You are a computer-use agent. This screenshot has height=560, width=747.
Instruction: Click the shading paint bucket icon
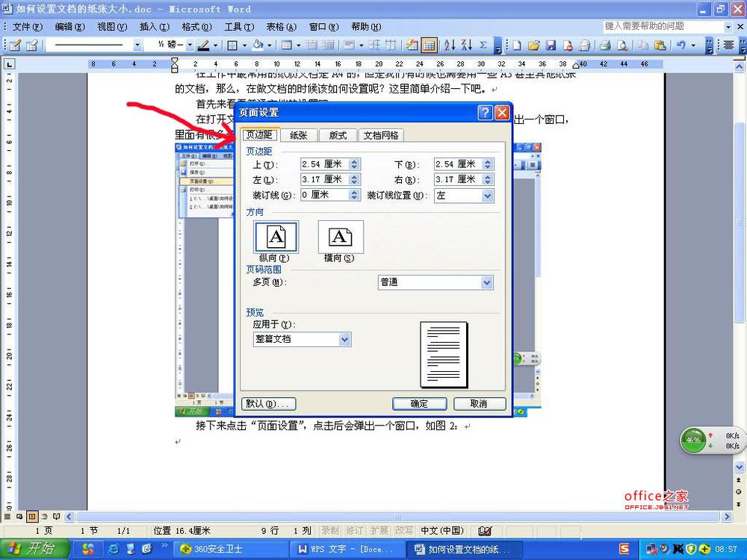point(258,46)
